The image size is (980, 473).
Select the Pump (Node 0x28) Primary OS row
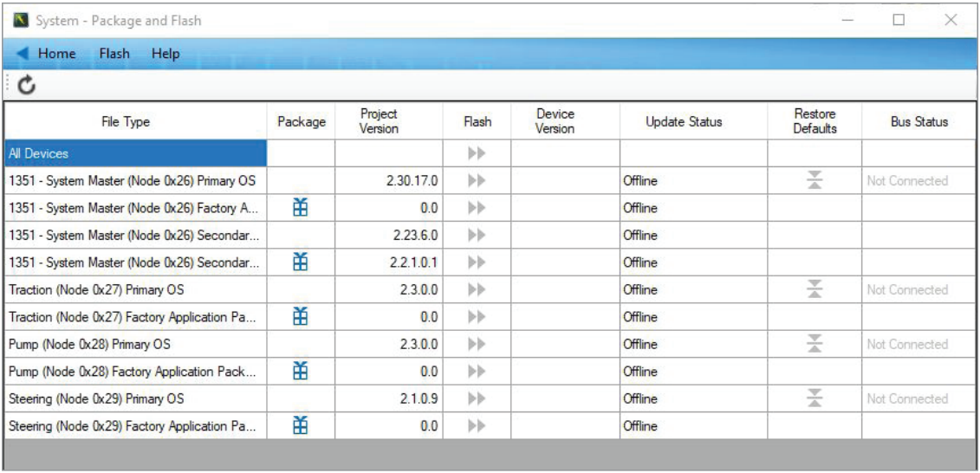[x=135, y=345]
